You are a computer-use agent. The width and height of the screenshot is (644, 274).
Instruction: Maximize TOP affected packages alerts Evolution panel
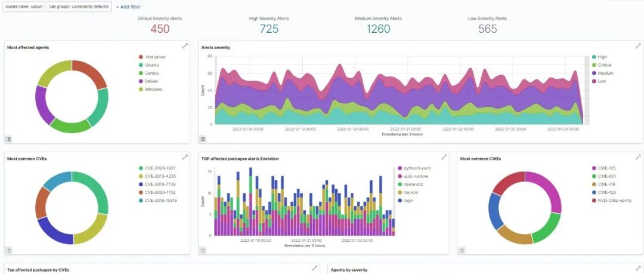[444, 157]
